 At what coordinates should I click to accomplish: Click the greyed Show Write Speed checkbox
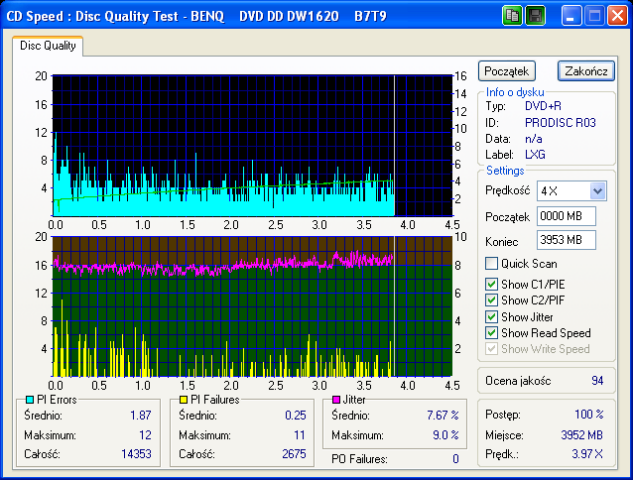(x=491, y=349)
